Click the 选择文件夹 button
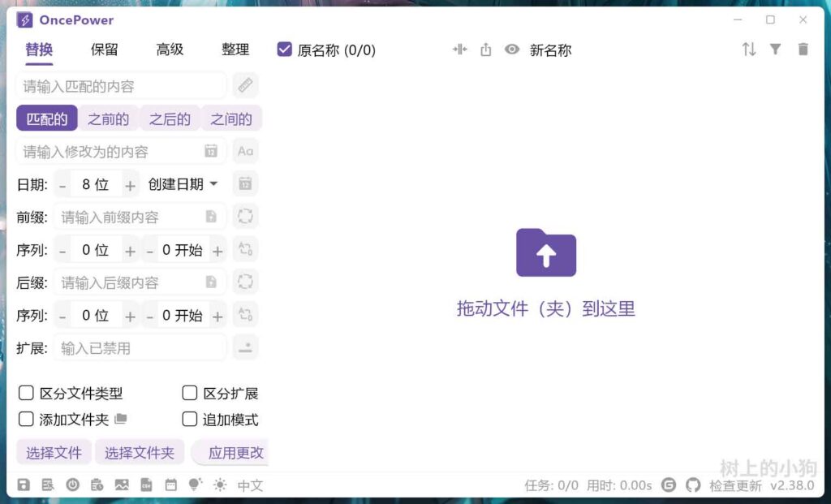This screenshot has width=831, height=504. tap(140, 453)
